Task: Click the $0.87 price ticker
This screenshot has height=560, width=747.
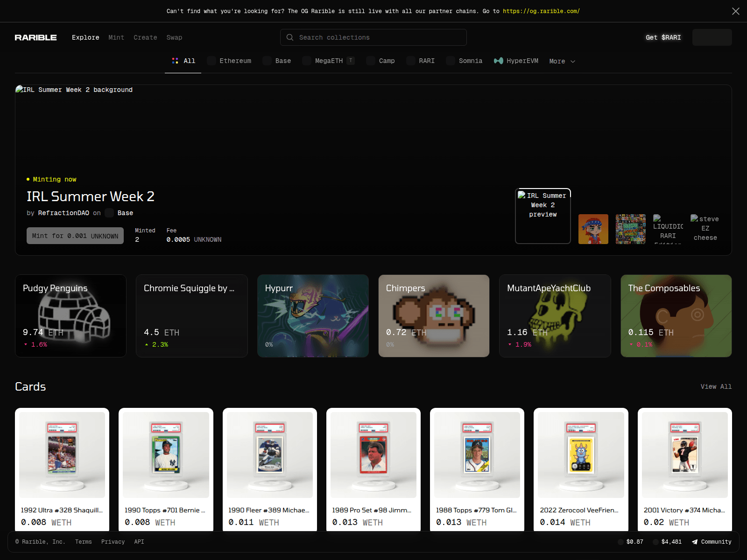Action: 630,542
